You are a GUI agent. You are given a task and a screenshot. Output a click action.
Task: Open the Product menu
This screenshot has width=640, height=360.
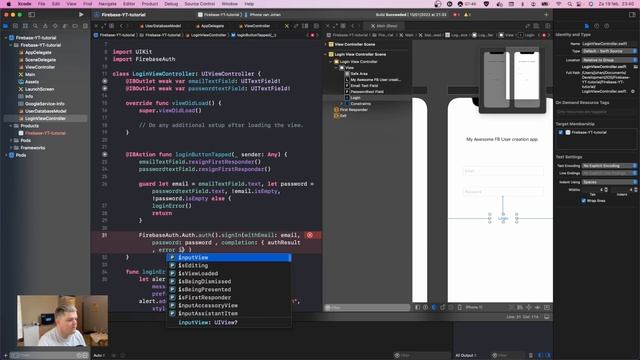(150, 4)
